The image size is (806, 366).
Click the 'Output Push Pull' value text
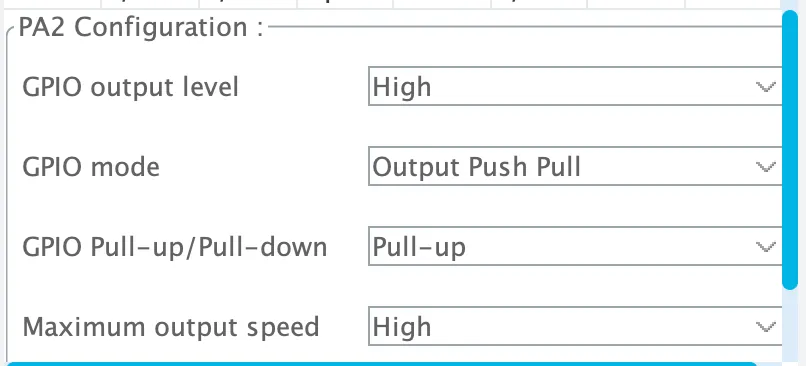pyautogui.click(x=477, y=167)
